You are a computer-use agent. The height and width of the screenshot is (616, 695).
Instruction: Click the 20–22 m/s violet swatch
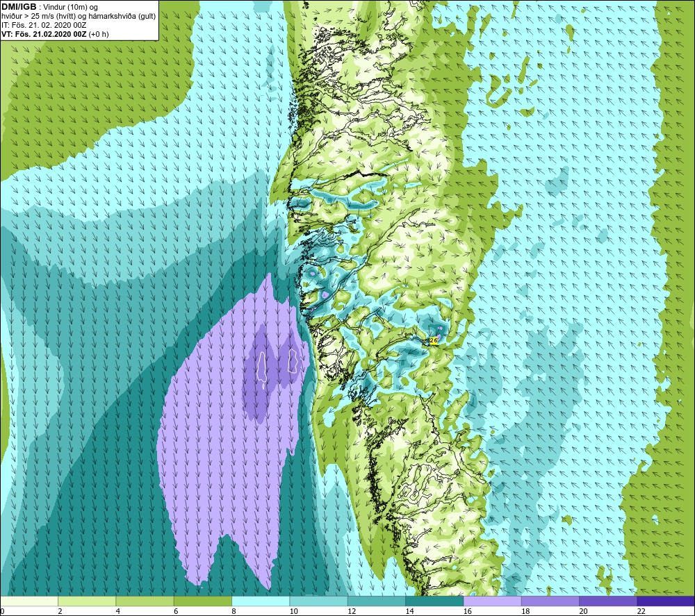(x=608, y=601)
